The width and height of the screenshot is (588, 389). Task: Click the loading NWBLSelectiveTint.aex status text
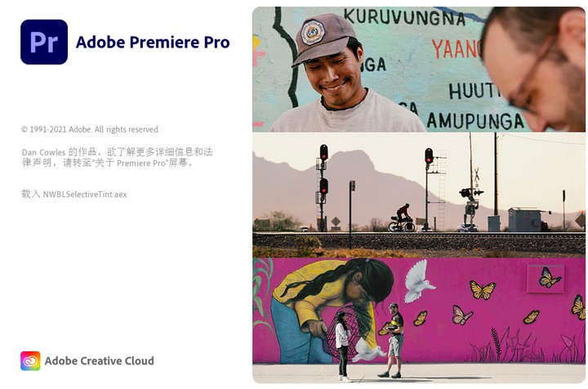(74, 194)
